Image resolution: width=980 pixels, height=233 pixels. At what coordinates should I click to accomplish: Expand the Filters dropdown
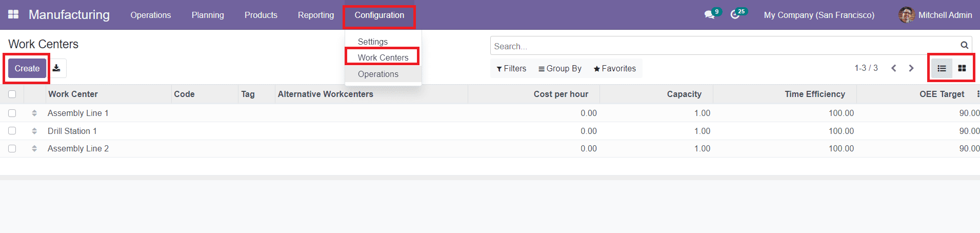pyautogui.click(x=511, y=68)
